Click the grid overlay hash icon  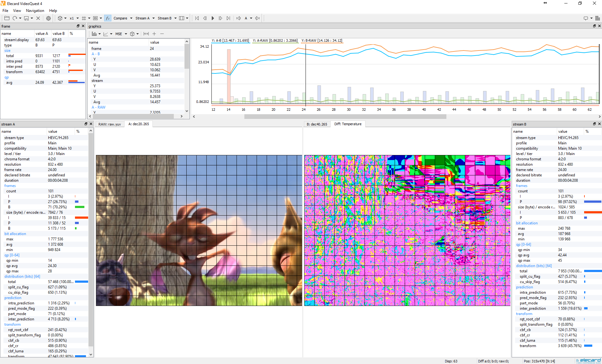84,18
